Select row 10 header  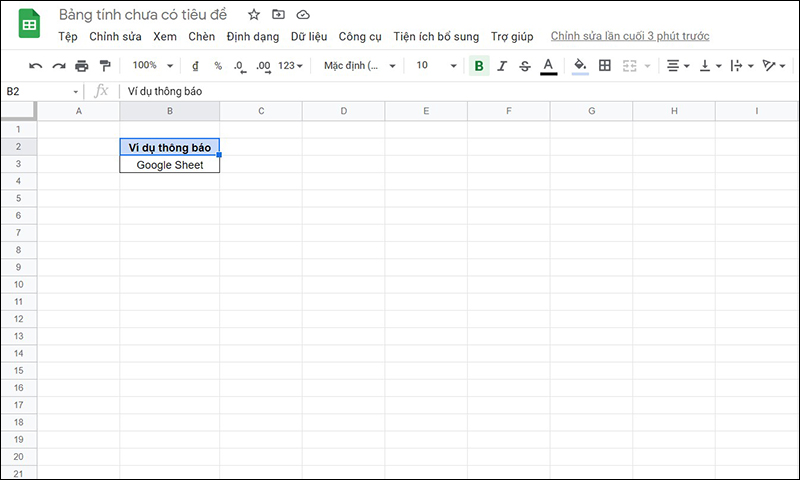point(18,285)
